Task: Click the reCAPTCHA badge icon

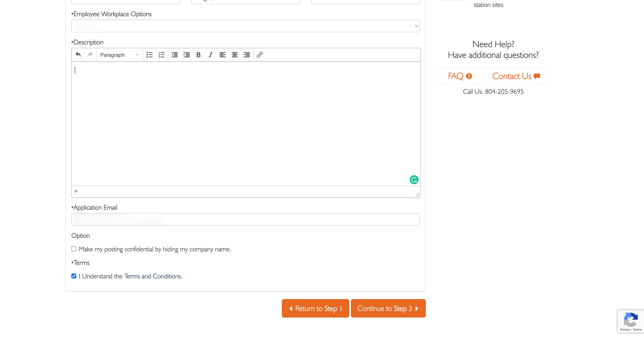Action: (630, 320)
